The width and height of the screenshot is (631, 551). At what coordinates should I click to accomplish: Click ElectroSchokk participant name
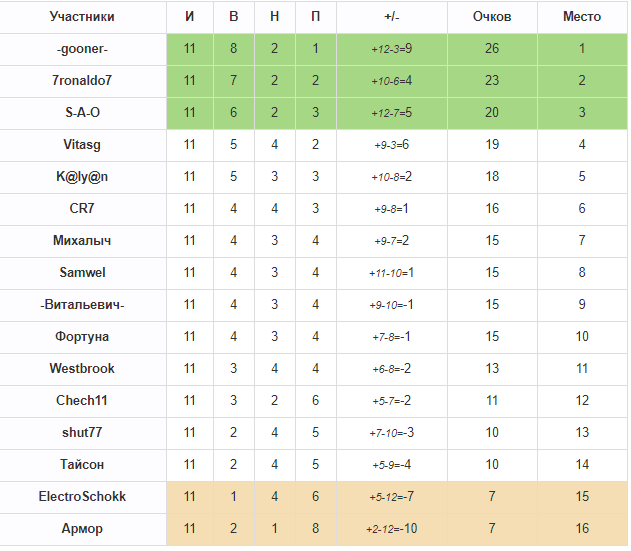[x=82, y=497]
